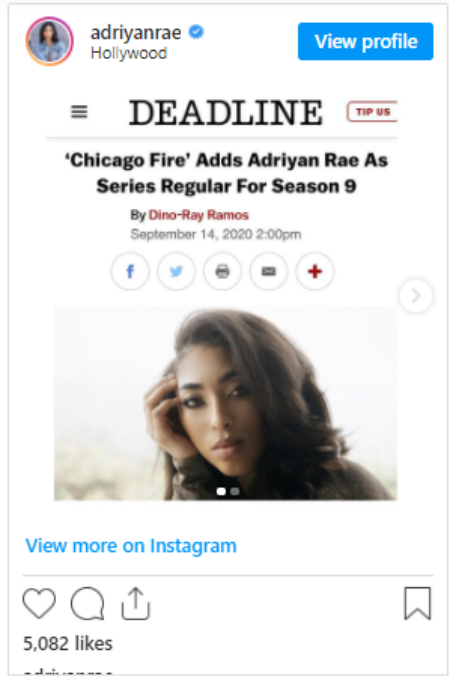Share post using upload arrow icon

pyautogui.click(x=135, y=603)
